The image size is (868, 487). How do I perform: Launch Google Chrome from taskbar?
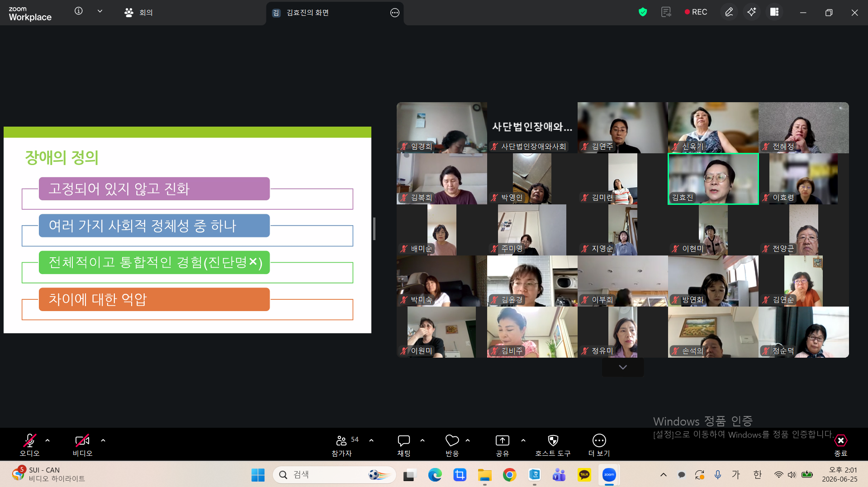(509, 475)
